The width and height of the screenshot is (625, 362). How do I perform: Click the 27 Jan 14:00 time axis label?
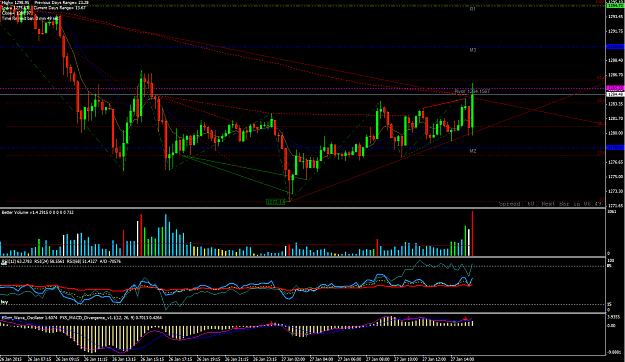462,359
